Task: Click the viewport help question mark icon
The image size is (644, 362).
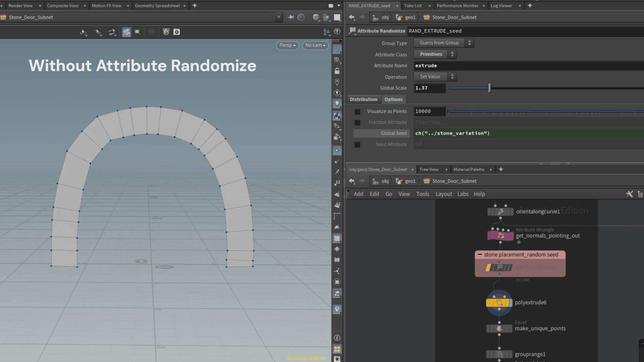Action: 337,32
